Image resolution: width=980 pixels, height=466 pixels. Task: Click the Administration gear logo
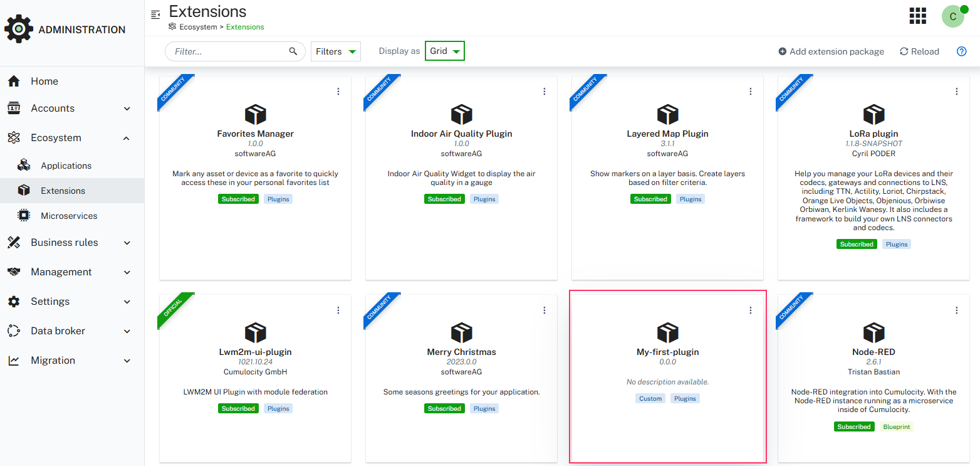click(x=19, y=29)
